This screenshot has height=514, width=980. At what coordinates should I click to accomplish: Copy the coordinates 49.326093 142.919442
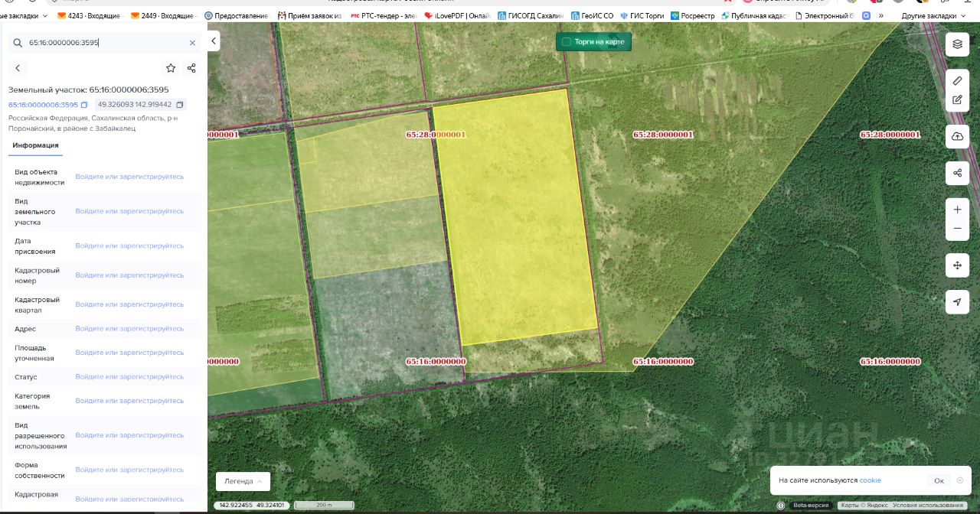pos(180,105)
